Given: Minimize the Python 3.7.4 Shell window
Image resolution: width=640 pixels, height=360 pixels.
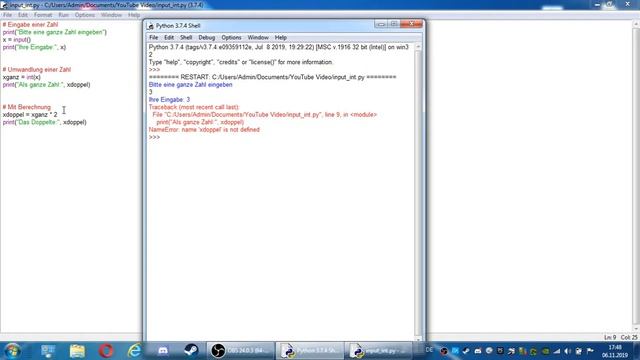Looking at the screenshot, I should [380, 24].
